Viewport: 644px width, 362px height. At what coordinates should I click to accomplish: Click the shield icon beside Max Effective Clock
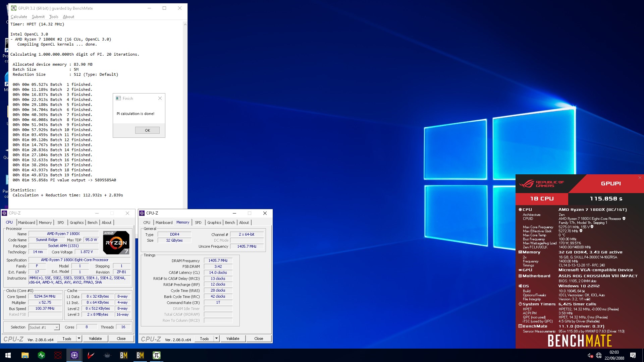[x=581, y=231]
